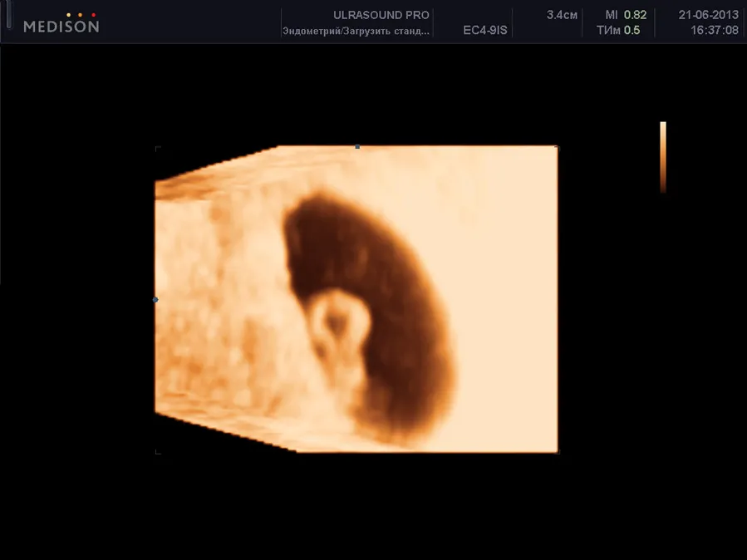Click the ТИм 0.5 readout
747x560 pixels.
tap(618, 31)
